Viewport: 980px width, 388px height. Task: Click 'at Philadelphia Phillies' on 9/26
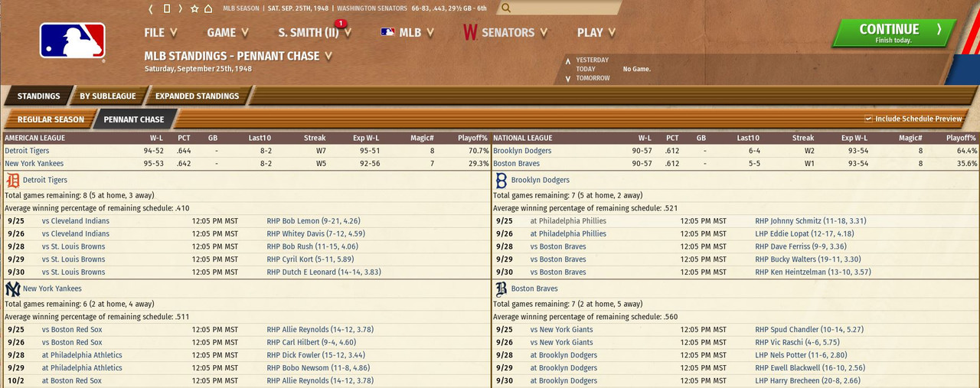[x=568, y=233]
